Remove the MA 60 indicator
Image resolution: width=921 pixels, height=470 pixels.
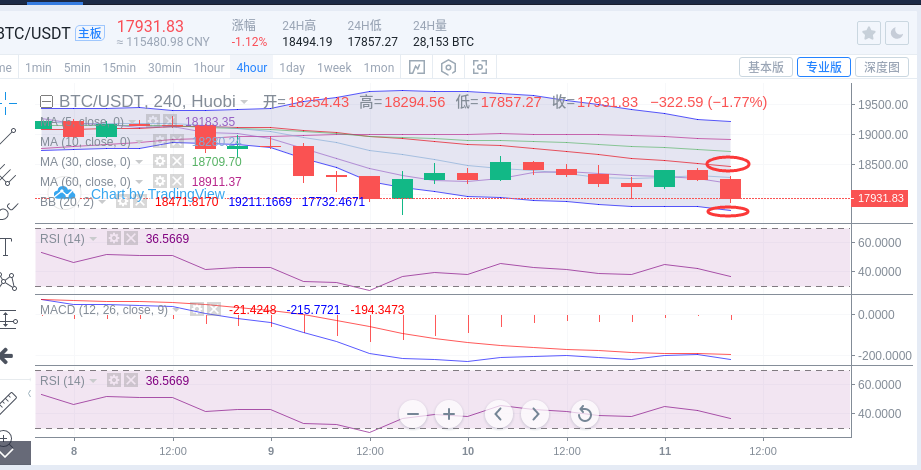[x=177, y=182]
